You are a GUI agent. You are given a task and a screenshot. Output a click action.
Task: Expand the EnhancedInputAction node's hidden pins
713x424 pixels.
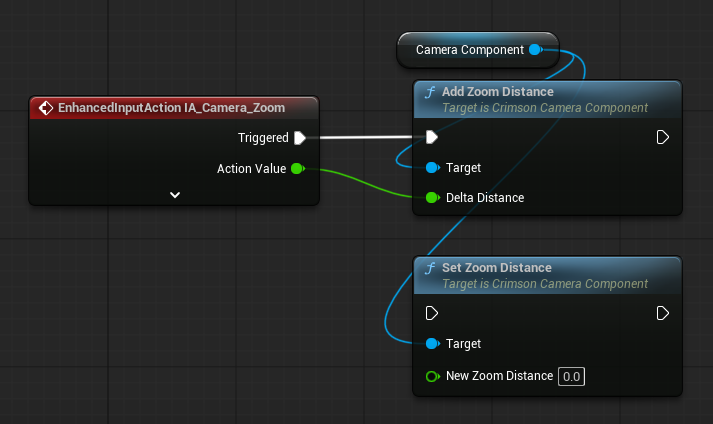[x=175, y=195]
